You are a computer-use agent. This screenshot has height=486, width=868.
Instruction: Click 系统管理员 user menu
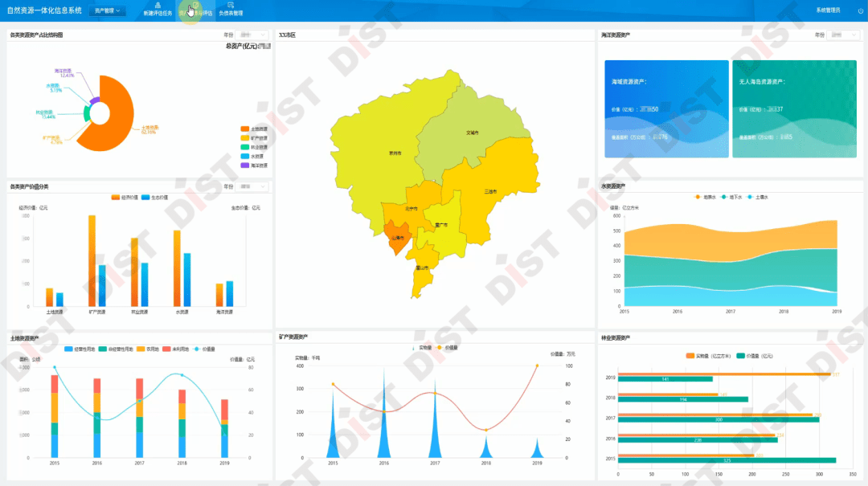828,10
